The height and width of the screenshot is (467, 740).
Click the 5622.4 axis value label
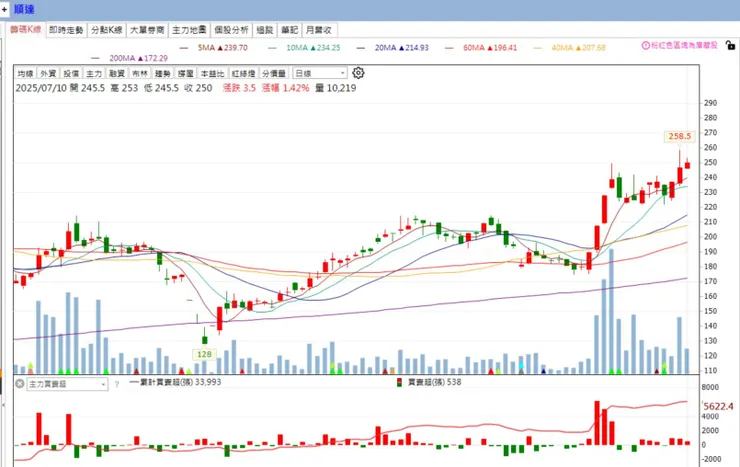pyautogui.click(x=718, y=406)
